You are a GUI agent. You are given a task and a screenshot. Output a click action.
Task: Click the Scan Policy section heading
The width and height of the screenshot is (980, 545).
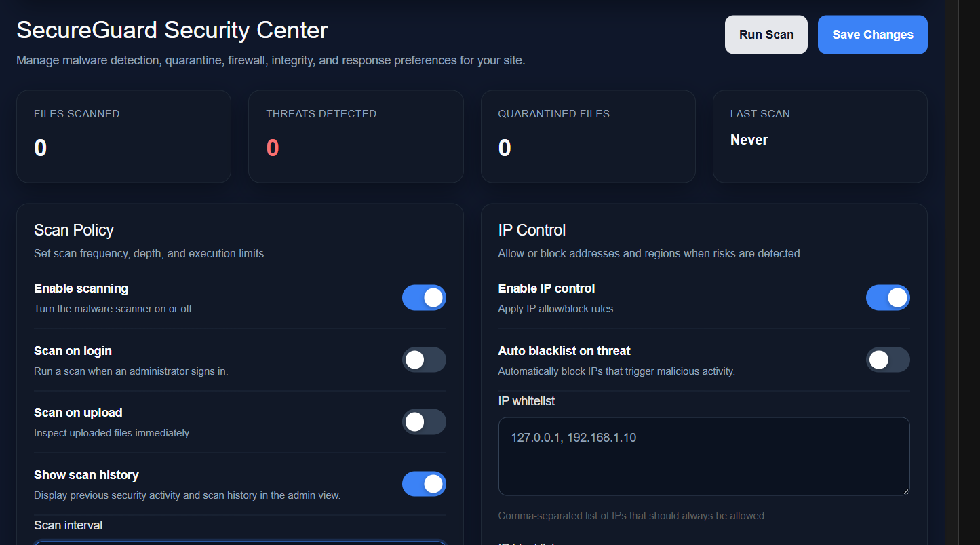coord(74,230)
